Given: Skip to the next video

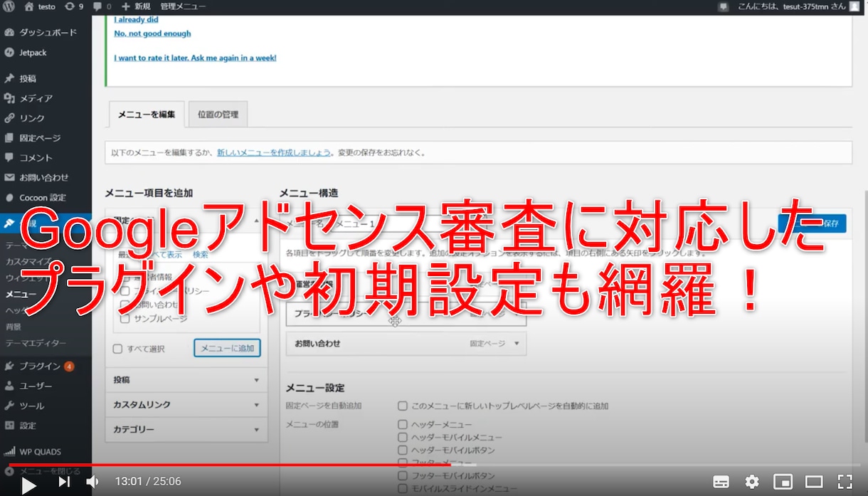Looking at the screenshot, I should tap(64, 482).
